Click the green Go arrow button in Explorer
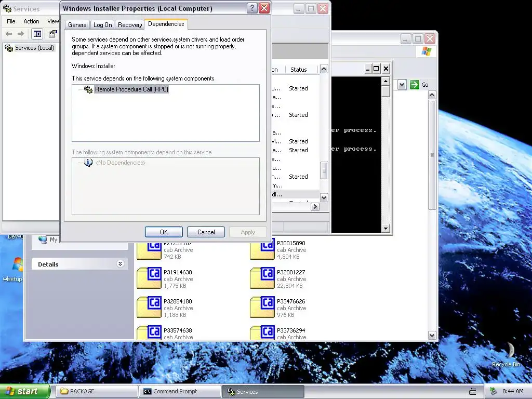The width and height of the screenshot is (532, 399). pyautogui.click(x=414, y=85)
